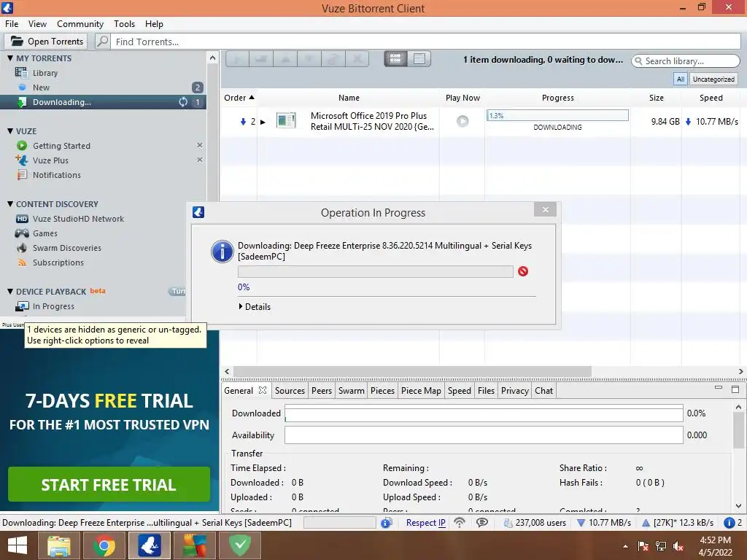The width and height of the screenshot is (747, 560).
Task: Focus the Find Torrents search field
Action: pos(425,42)
